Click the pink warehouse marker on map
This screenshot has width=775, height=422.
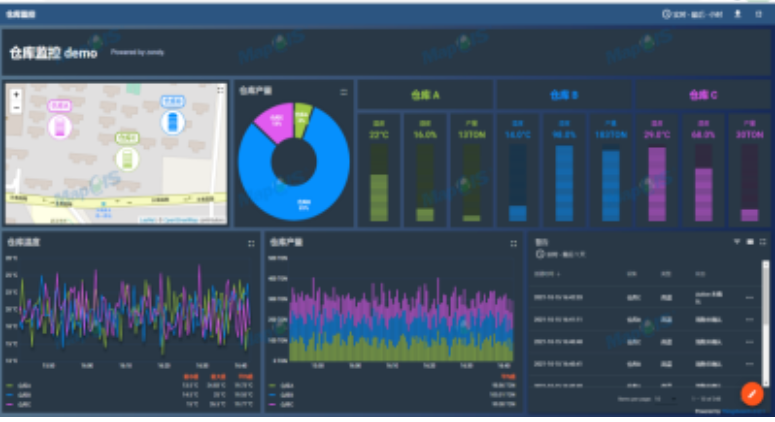[x=60, y=127]
